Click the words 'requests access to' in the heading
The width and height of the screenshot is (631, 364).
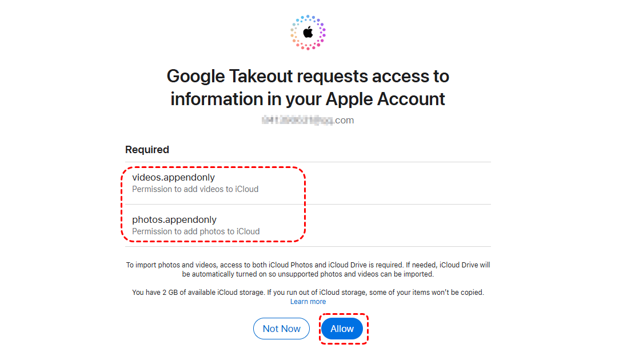pos(375,77)
